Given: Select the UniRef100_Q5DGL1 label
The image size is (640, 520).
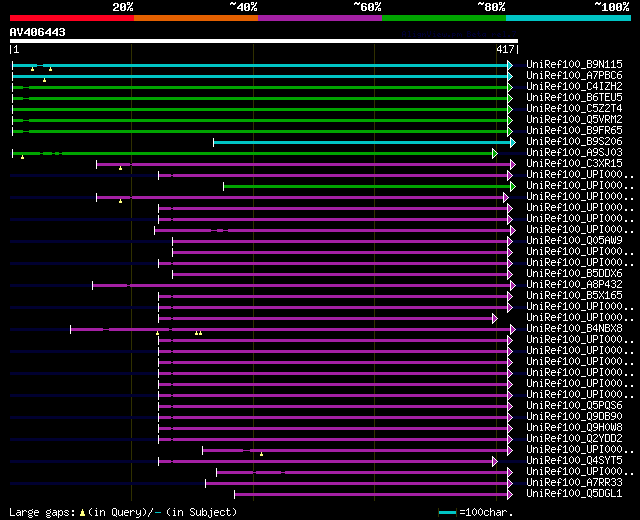Looking at the screenshot, I should tap(574, 494).
